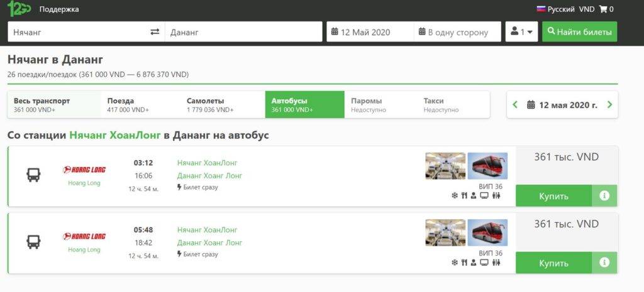Swap origin and destination with arrows icon
The width and height of the screenshot is (644, 292).
point(155,32)
